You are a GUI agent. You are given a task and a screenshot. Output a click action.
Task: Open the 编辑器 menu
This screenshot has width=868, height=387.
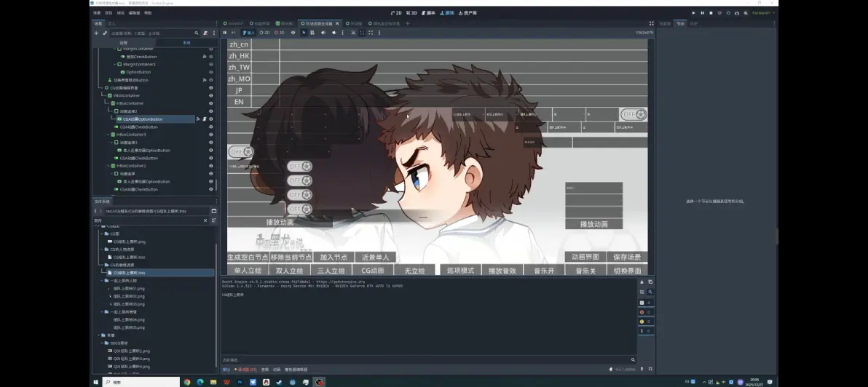coord(134,12)
